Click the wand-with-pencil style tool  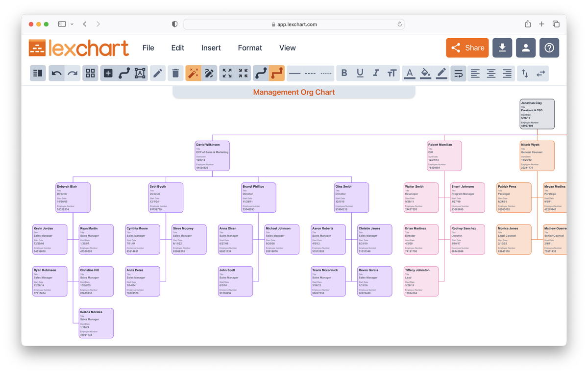coord(209,73)
